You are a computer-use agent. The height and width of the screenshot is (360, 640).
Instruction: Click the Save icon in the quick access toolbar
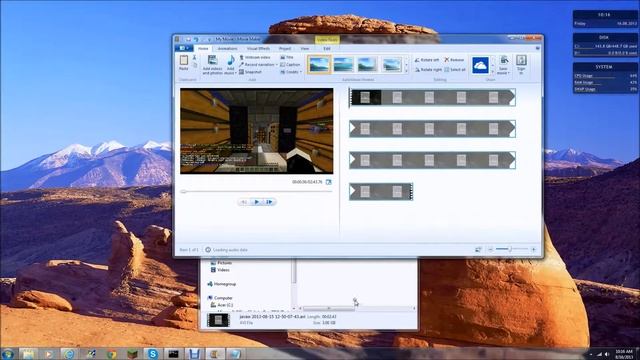pyautogui.click(x=188, y=39)
